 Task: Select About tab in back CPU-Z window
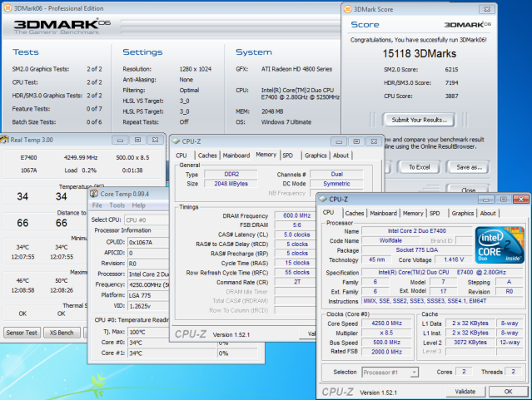pos(341,156)
